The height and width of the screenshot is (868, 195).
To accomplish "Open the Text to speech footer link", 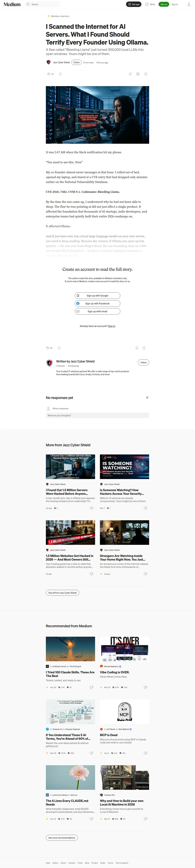I will [122, 863].
